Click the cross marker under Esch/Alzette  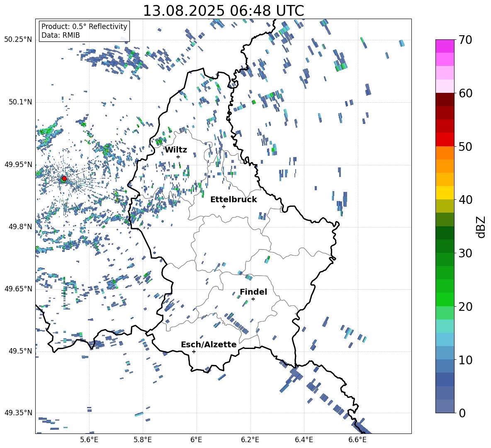(194, 351)
